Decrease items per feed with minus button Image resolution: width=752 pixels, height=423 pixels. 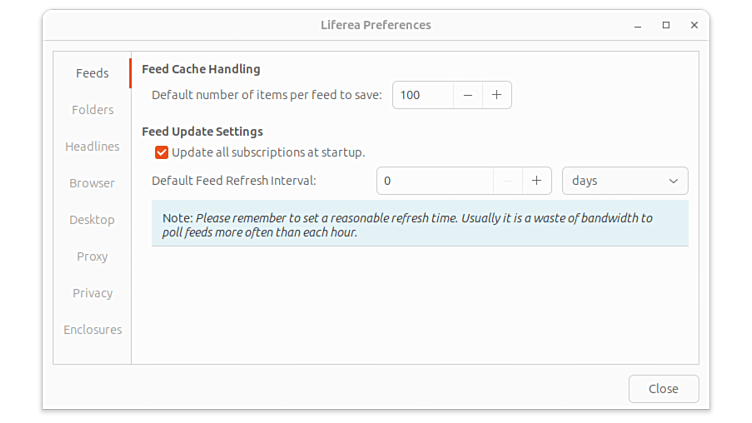pos(467,95)
